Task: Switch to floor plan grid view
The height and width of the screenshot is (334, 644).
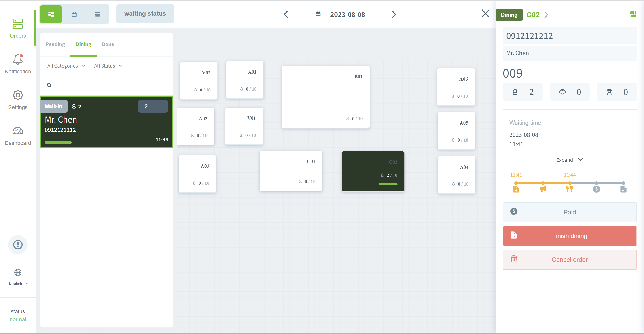Action: click(x=51, y=14)
